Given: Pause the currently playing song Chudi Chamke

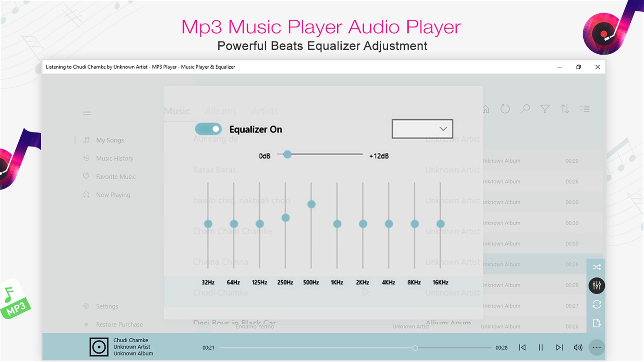Looking at the screenshot, I should 541,348.
